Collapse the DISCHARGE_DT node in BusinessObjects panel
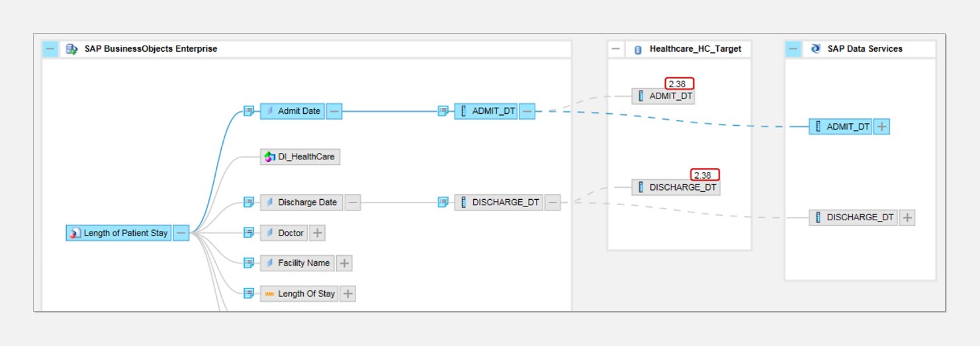980x346 pixels. pos(552,202)
